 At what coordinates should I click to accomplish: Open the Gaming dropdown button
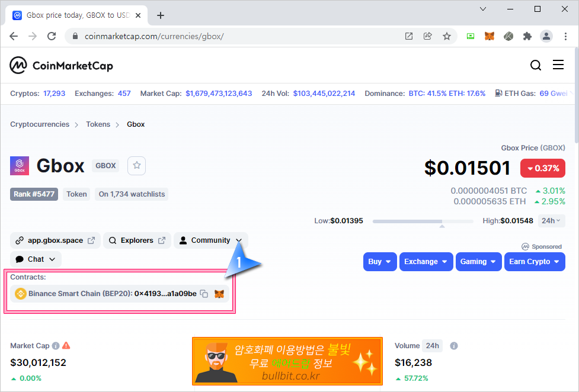pos(479,262)
